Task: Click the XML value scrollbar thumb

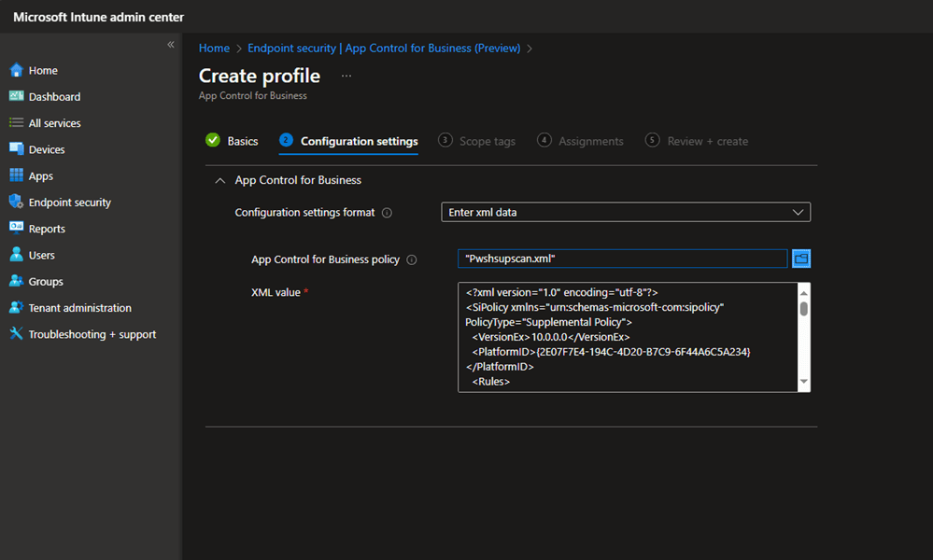Action: pos(804,309)
